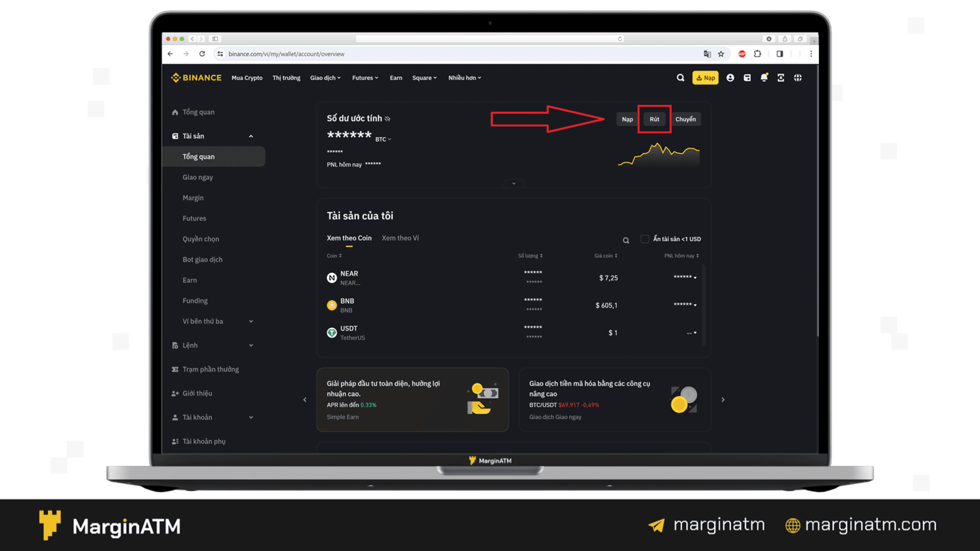Open the browser extensions puzzle icon
The image size is (980, 551).
click(758, 54)
